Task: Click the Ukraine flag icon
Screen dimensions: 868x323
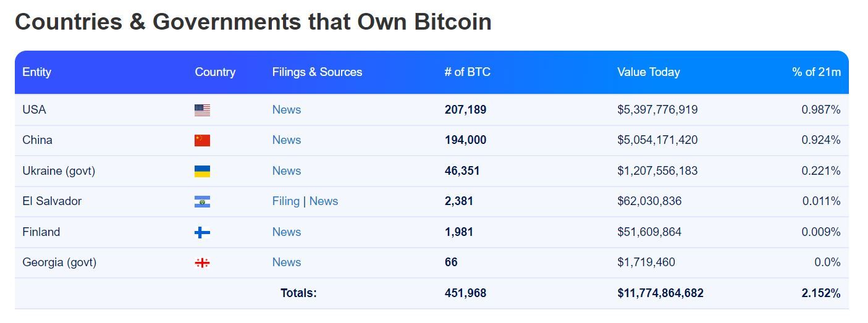Action: 202,171
